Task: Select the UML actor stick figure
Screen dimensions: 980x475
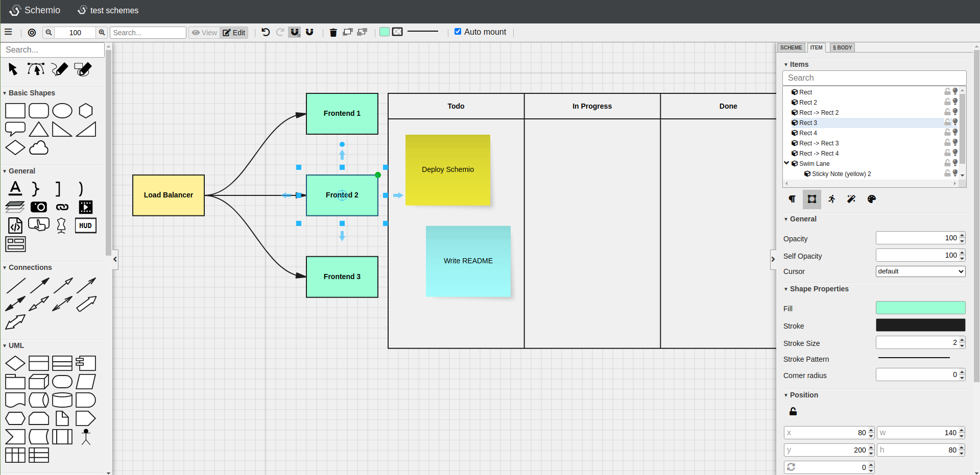Action: coord(86,437)
